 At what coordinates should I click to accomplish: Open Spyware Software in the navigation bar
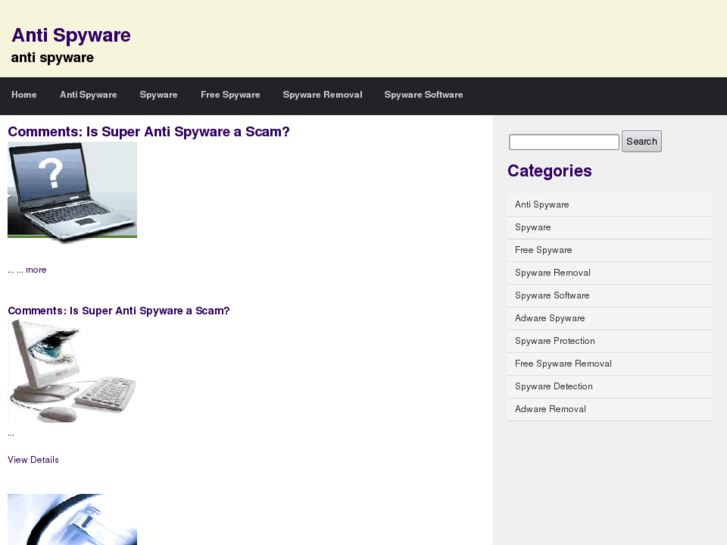423,95
